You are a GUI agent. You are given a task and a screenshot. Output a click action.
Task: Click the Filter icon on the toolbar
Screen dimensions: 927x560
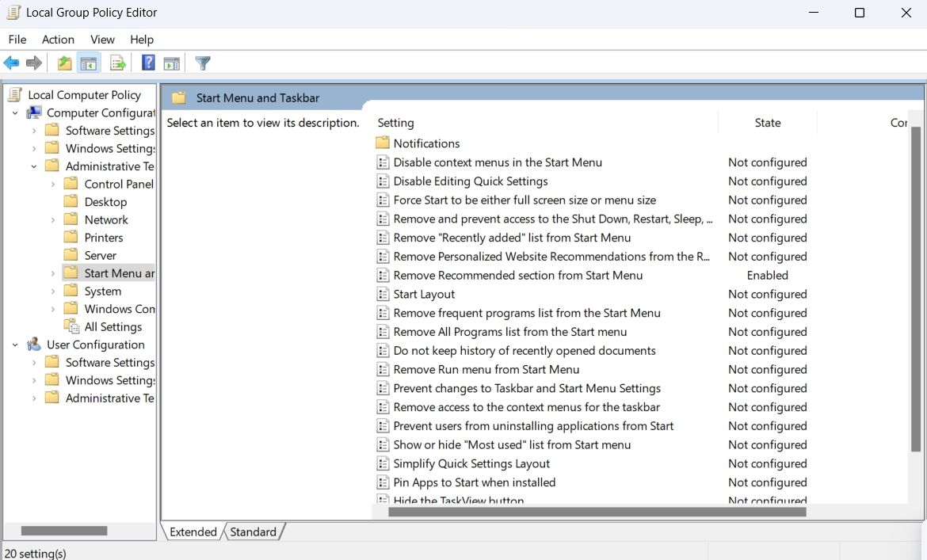[202, 63]
